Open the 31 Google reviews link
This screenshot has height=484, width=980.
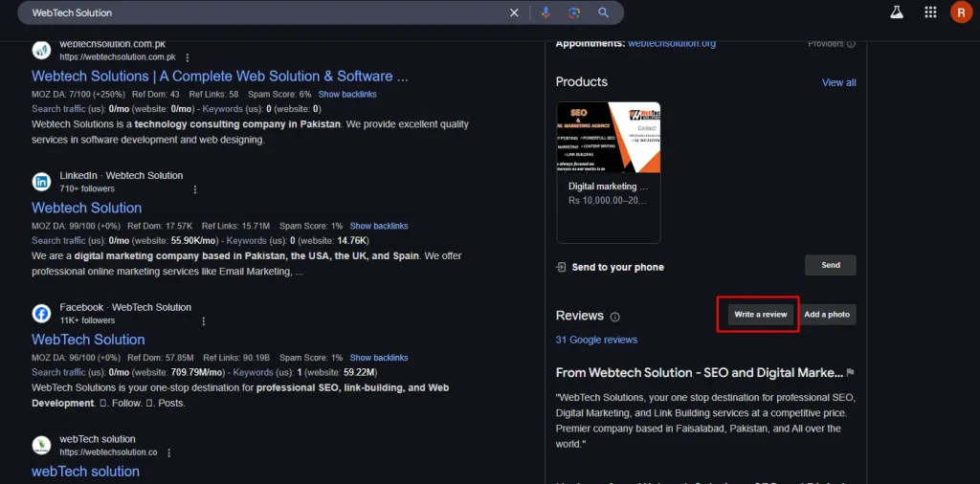(596, 340)
